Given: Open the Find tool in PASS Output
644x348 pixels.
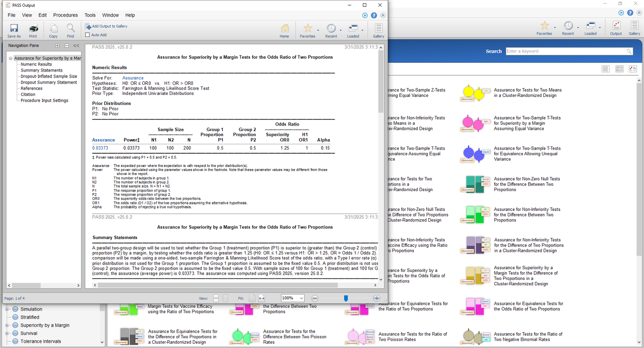Looking at the screenshot, I should pyautogui.click(x=71, y=31).
